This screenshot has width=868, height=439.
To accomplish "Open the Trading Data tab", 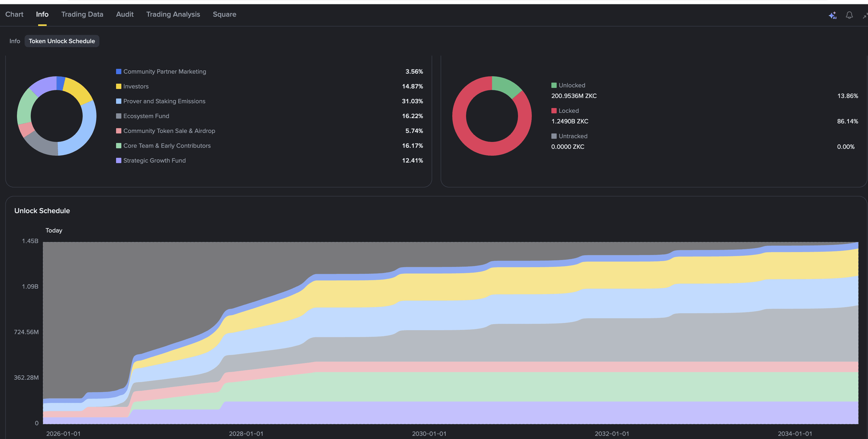I will 82,15.
